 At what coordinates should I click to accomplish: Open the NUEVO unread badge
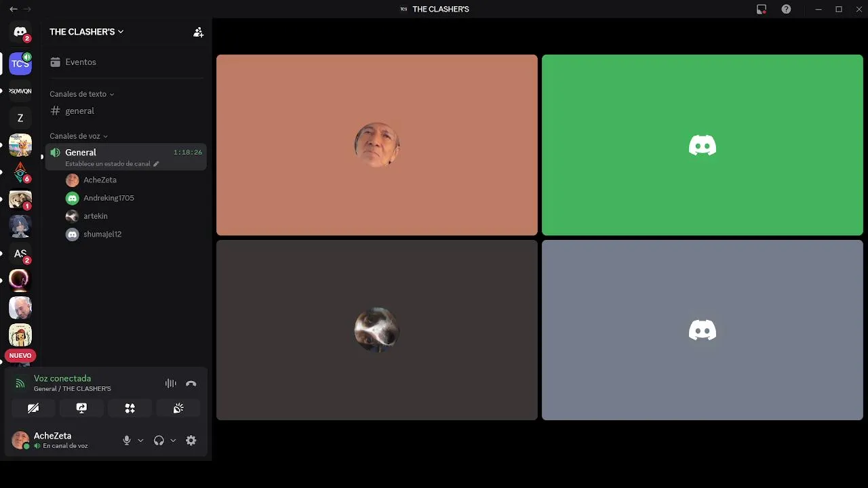point(20,355)
